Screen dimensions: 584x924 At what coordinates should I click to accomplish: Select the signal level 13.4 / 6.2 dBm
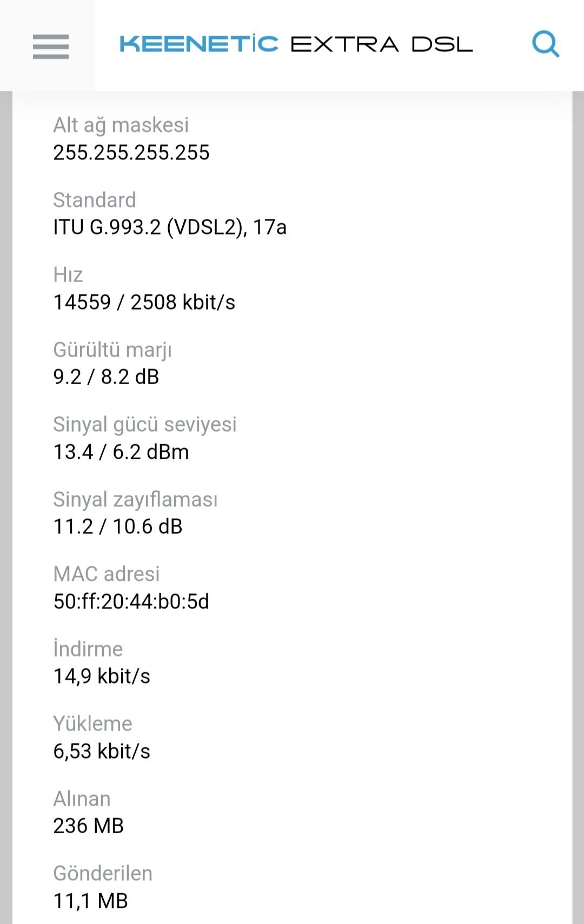click(121, 452)
